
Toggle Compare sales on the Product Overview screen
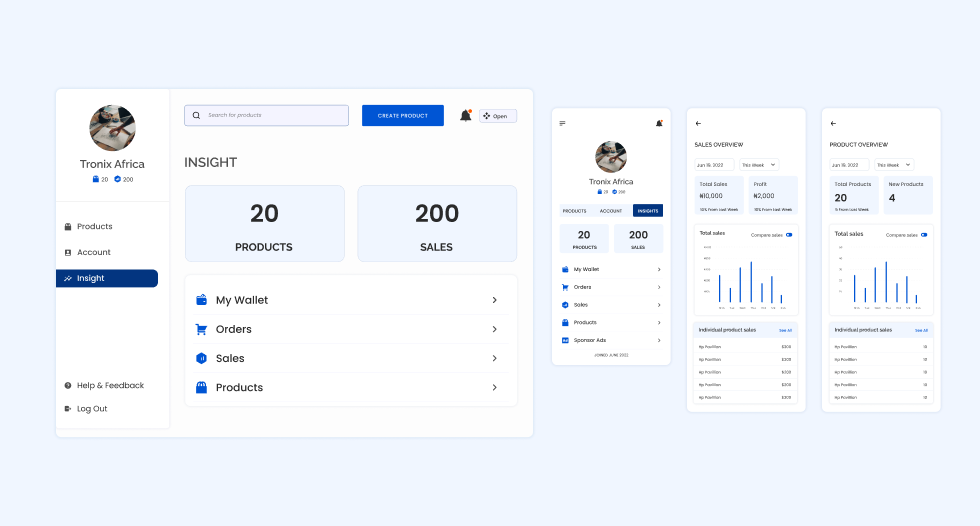(924, 235)
